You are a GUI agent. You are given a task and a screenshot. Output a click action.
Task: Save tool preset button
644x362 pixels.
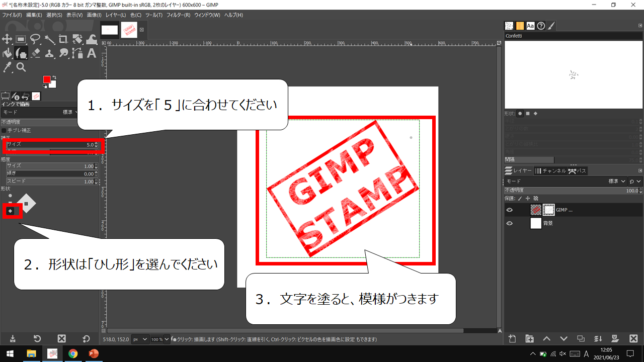13,338
